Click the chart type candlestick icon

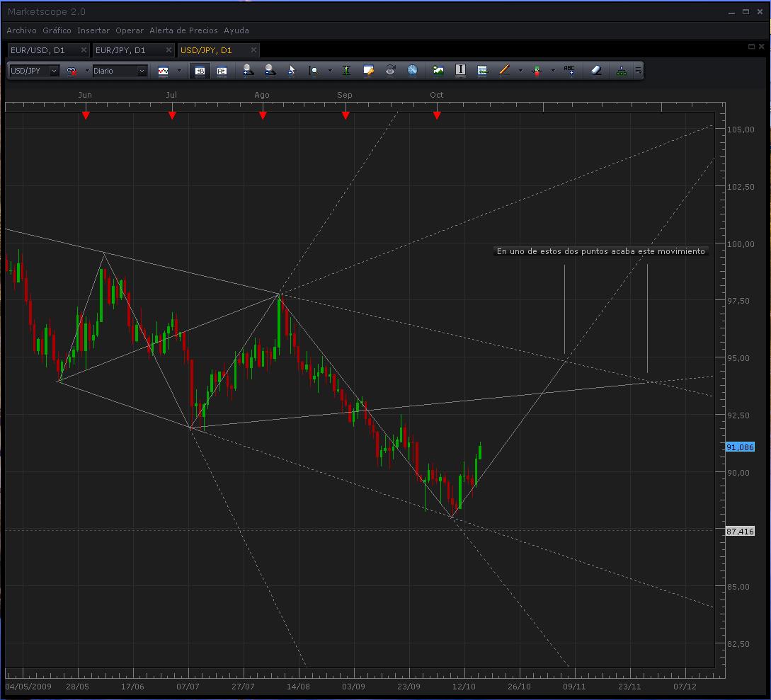point(164,71)
